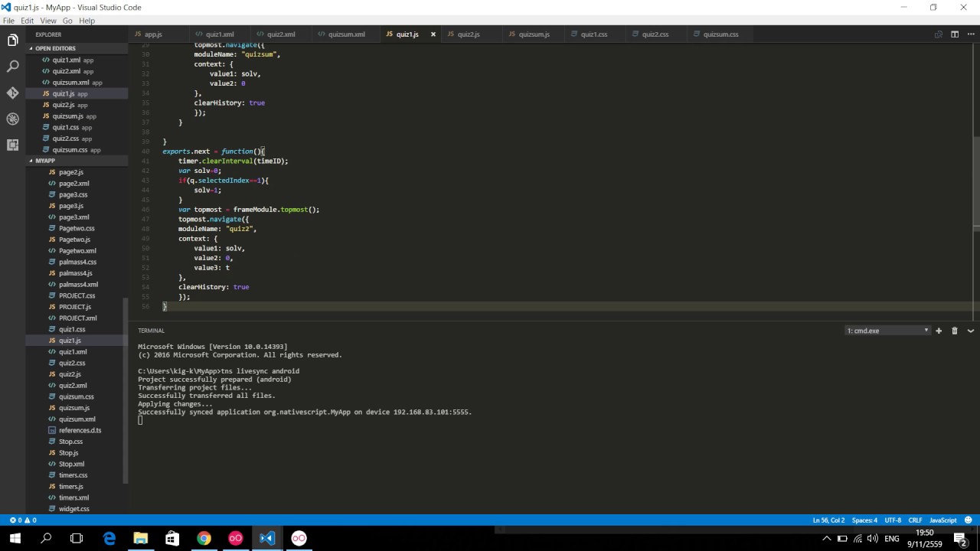The image size is (980, 551).
Task: Switch to the quiz1.xml editor tab
Action: point(220,34)
